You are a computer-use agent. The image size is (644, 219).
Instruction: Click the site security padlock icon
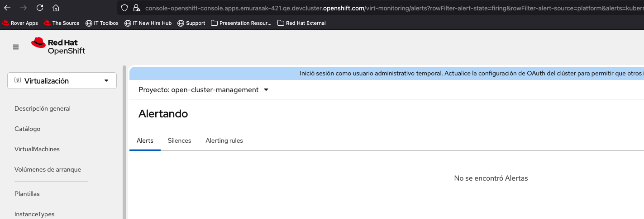[x=136, y=8]
